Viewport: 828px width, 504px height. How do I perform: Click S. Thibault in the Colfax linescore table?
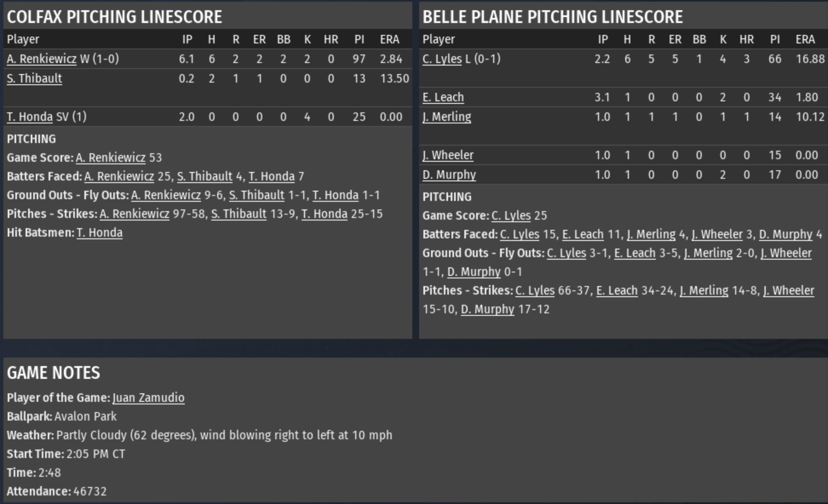coord(34,78)
